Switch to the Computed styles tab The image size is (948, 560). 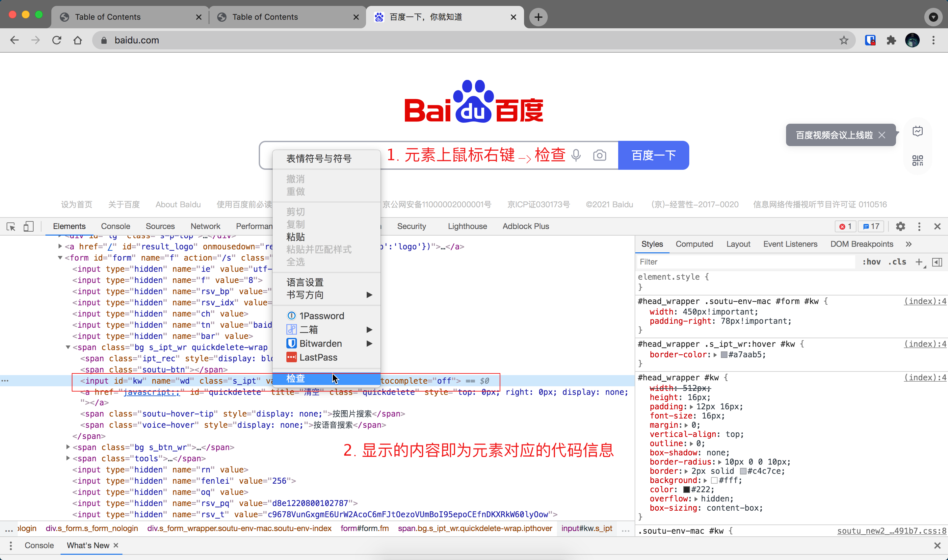pyautogui.click(x=694, y=244)
